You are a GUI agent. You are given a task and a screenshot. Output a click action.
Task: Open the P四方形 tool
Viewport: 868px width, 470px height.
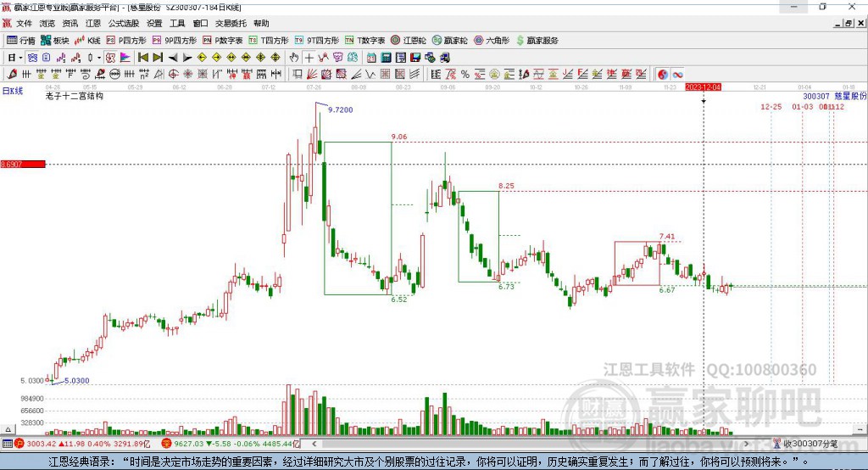coord(126,41)
